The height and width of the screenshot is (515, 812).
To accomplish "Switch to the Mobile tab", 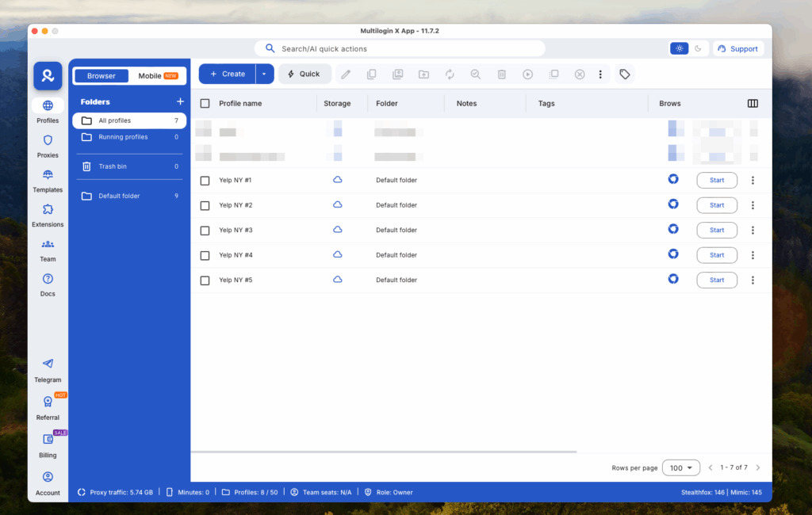I will click(x=158, y=76).
